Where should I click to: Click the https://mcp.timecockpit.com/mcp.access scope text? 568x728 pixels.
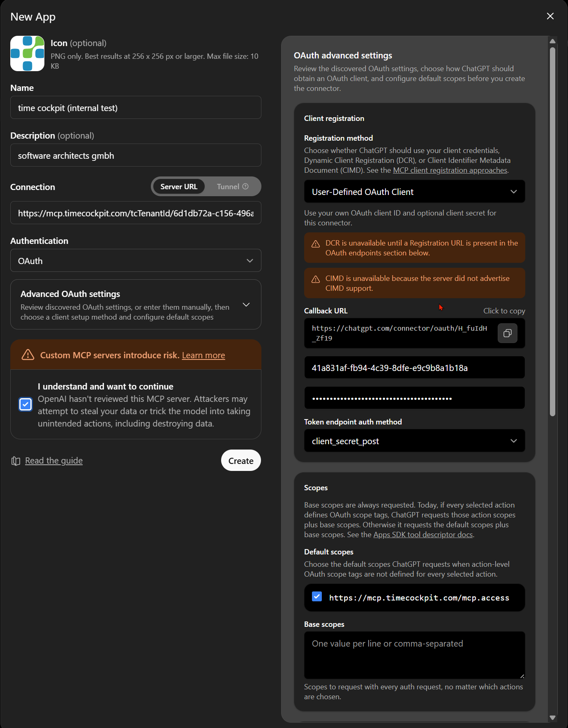click(419, 598)
